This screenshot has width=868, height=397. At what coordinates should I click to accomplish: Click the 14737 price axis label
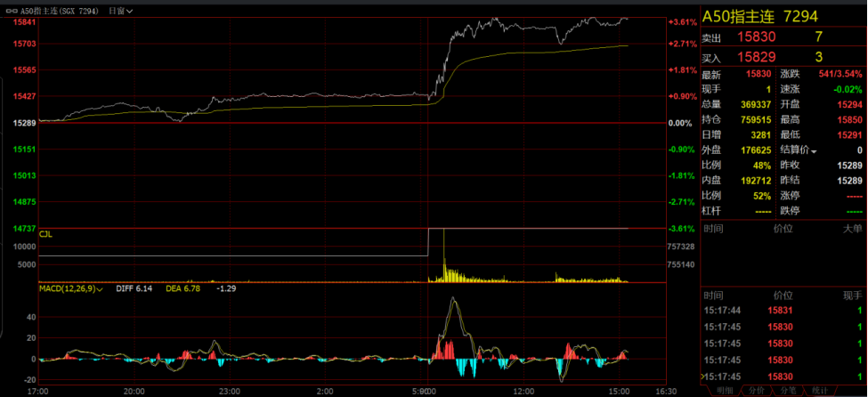tap(24, 228)
